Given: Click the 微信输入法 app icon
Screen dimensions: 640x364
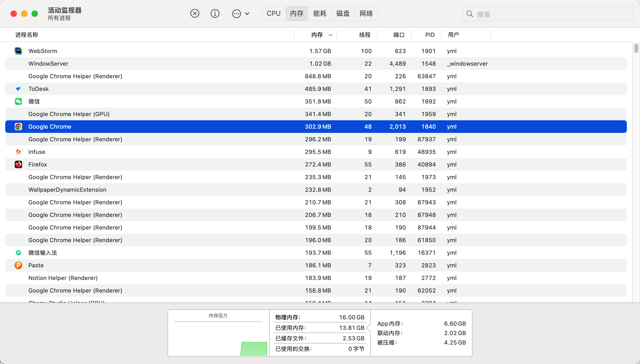Looking at the screenshot, I should pyautogui.click(x=18, y=253).
